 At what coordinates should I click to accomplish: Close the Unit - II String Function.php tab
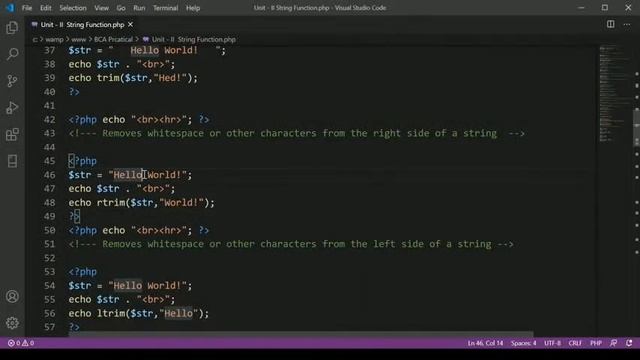[130, 24]
